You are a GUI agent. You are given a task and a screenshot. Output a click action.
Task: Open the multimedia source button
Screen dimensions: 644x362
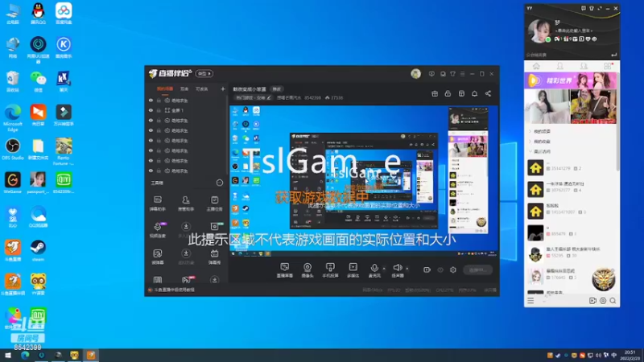[x=353, y=270]
